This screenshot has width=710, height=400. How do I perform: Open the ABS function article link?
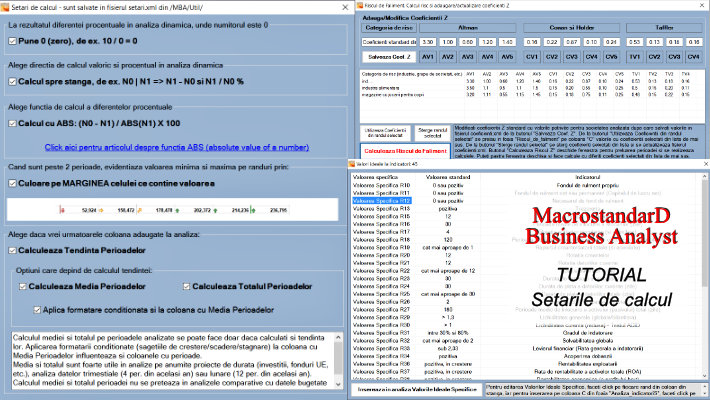coord(177,147)
